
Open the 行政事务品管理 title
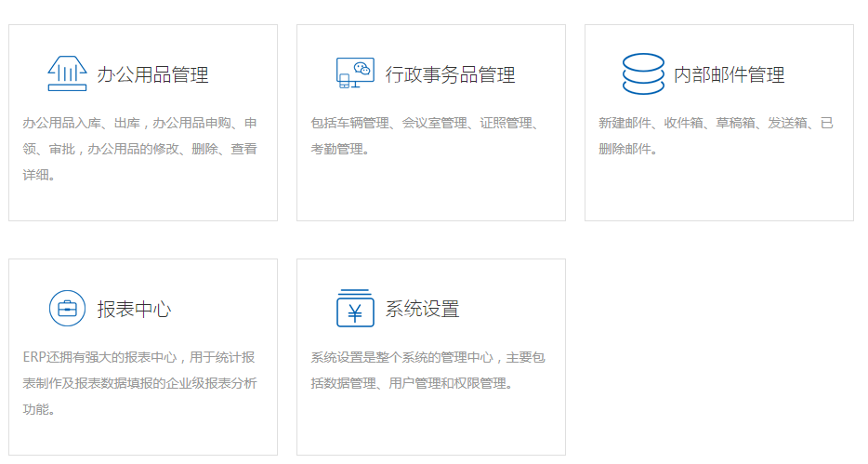pos(450,74)
